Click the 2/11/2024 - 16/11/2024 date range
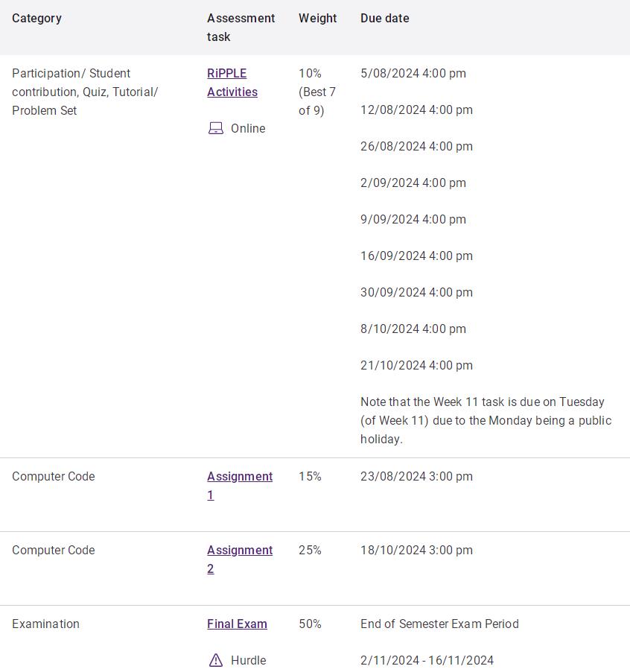Image resolution: width=630 pixels, height=672 pixels. tap(427, 660)
